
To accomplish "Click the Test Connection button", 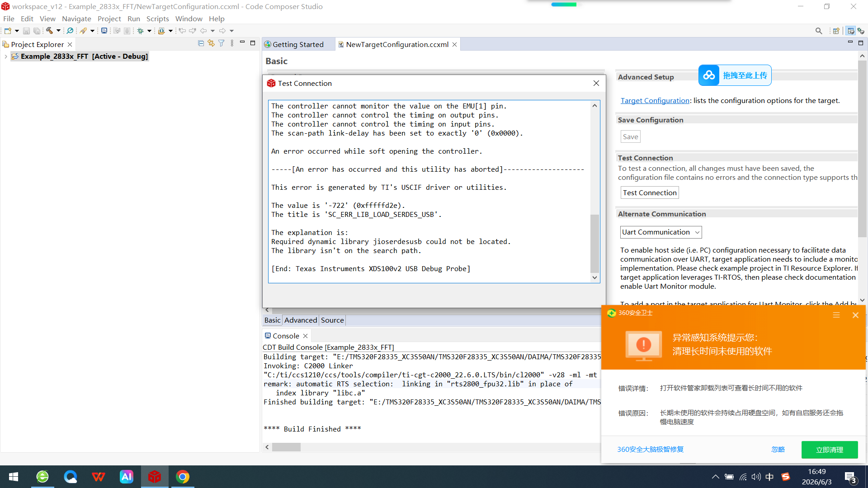I will coord(650,192).
